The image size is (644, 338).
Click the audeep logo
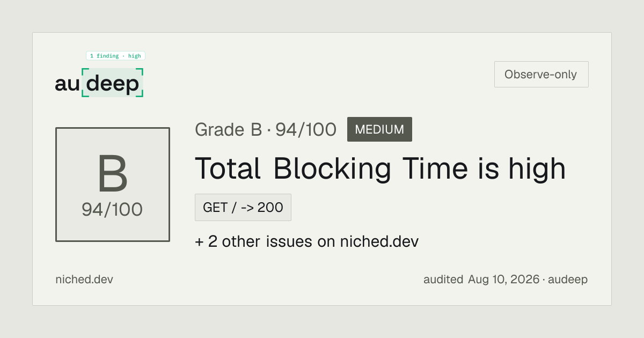(99, 83)
